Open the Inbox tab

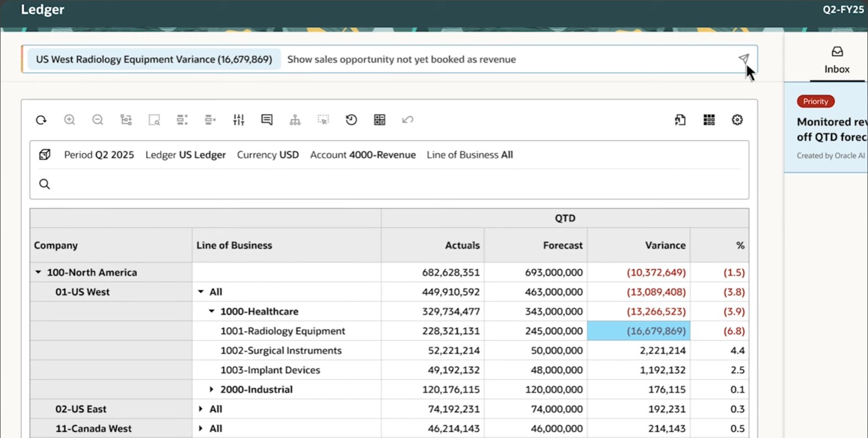coord(837,60)
